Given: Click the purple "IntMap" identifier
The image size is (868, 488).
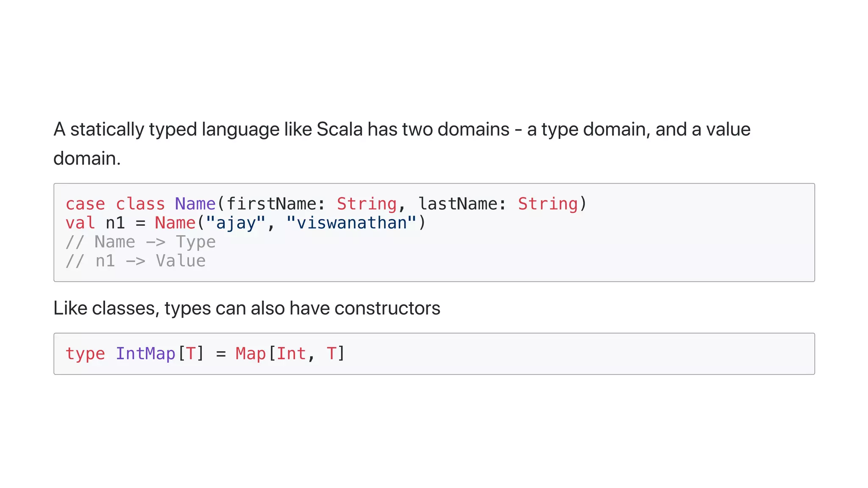Looking at the screenshot, I should click(145, 354).
